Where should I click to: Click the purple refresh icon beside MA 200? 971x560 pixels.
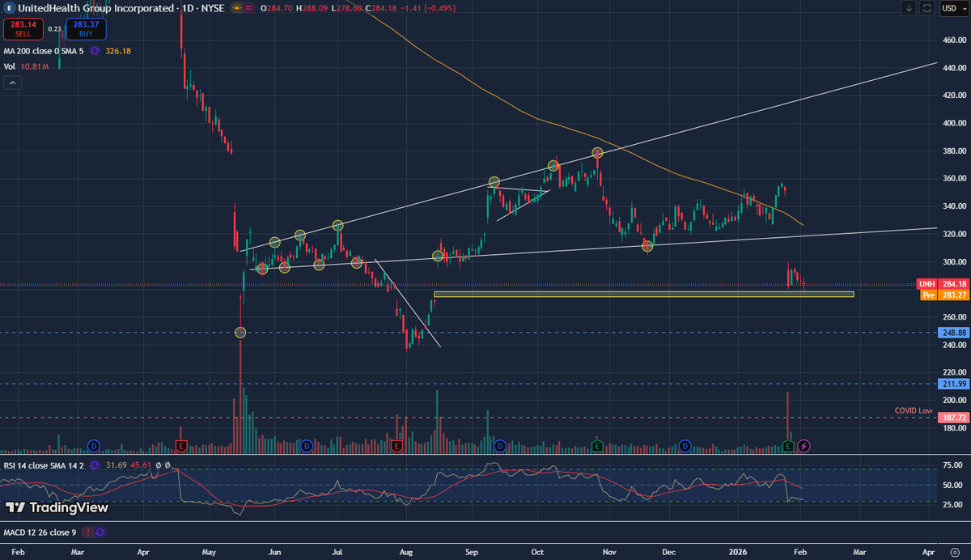click(x=94, y=50)
